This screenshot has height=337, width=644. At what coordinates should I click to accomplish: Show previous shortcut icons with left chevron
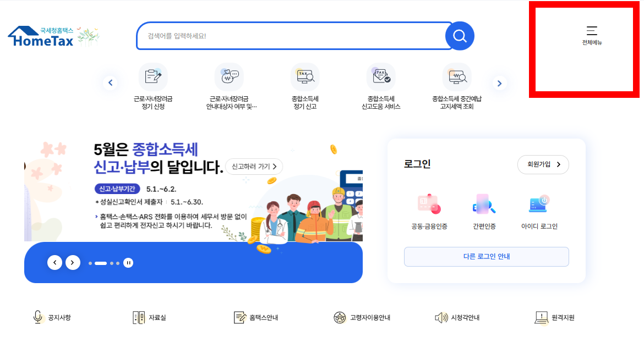tap(110, 83)
